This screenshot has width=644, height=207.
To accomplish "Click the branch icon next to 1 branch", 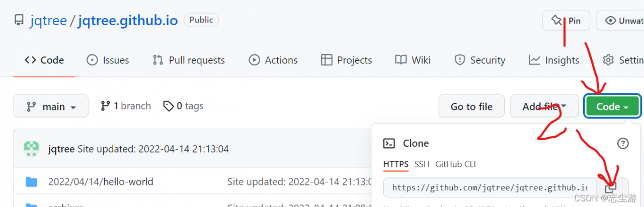I will click(105, 106).
